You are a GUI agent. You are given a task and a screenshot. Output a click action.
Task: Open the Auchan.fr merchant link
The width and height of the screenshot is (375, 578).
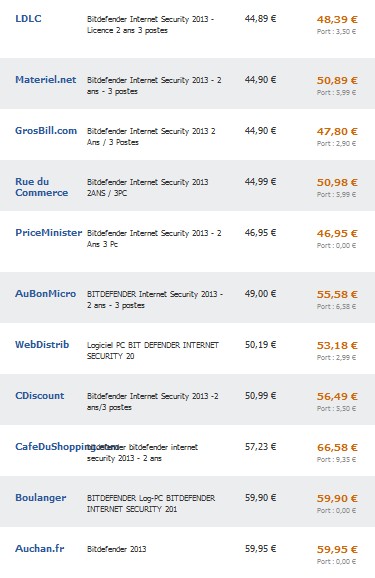coord(39,549)
